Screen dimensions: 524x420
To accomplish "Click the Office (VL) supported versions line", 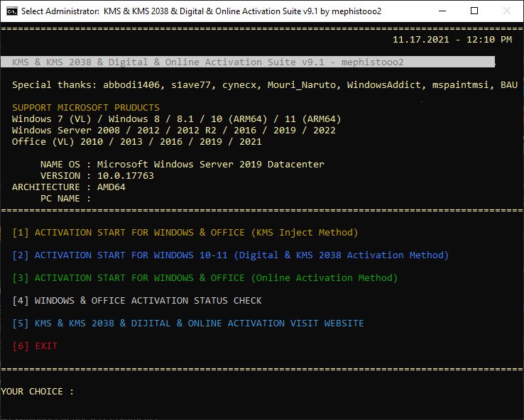I will click(x=137, y=142).
